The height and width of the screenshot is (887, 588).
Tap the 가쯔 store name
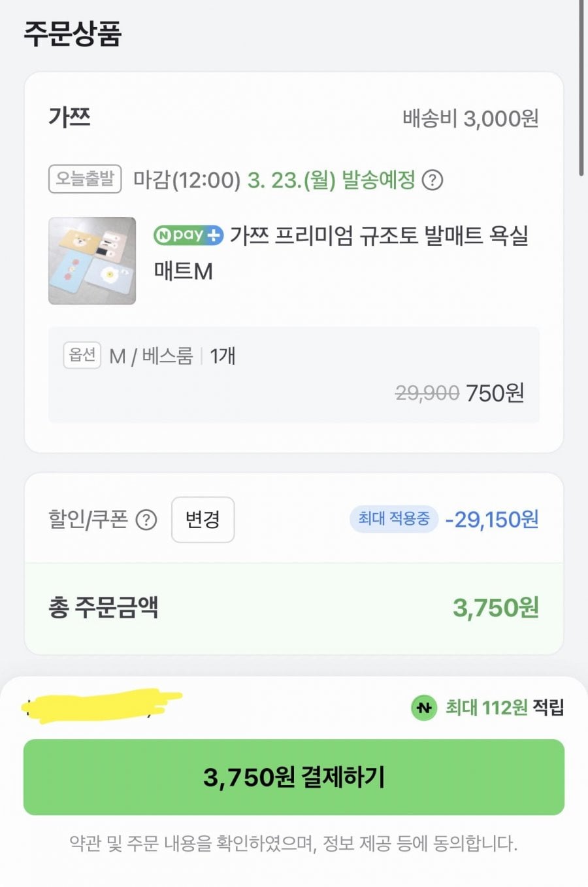pyautogui.click(x=69, y=118)
